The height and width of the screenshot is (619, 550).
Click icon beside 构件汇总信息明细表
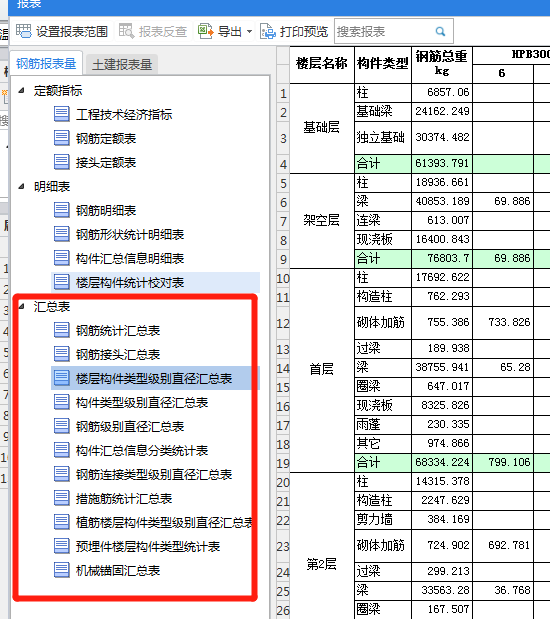click(62, 258)
